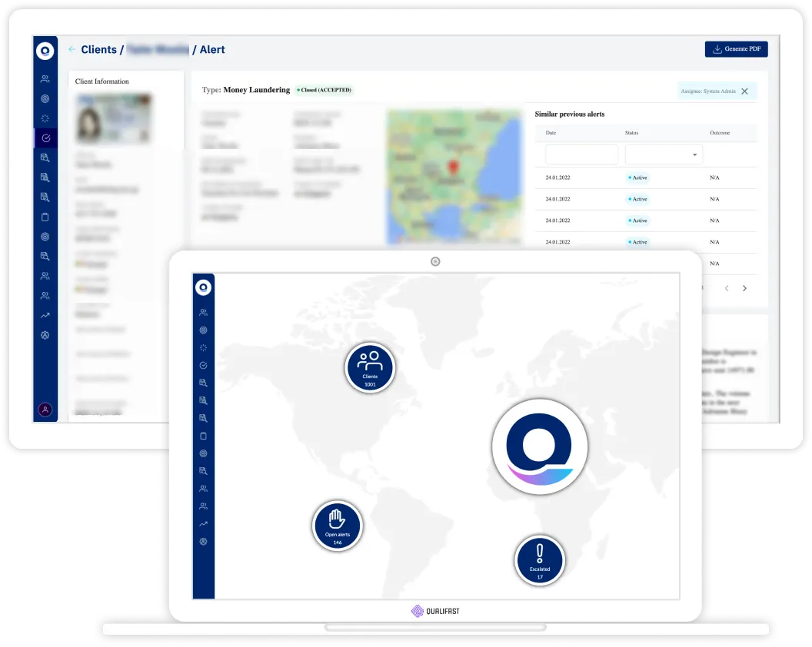The image size is (812, 647).
Task: Open the Escalated 17 bubble
Action: [x=540, y=560]
